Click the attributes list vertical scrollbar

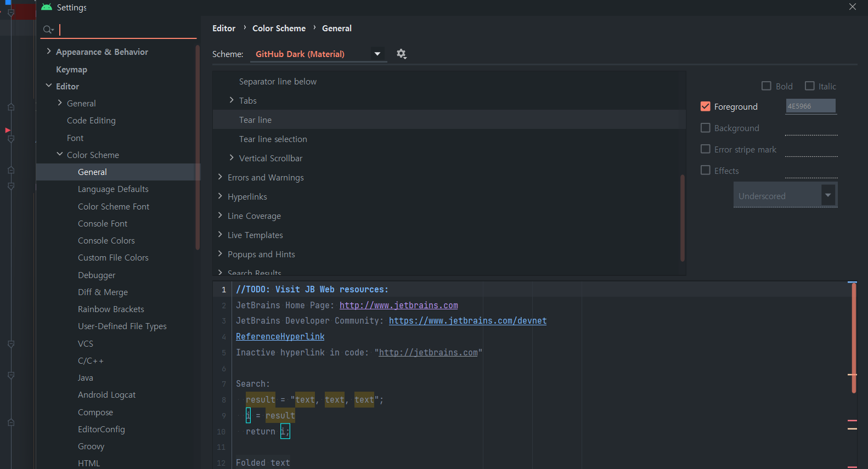pos(682,218)
